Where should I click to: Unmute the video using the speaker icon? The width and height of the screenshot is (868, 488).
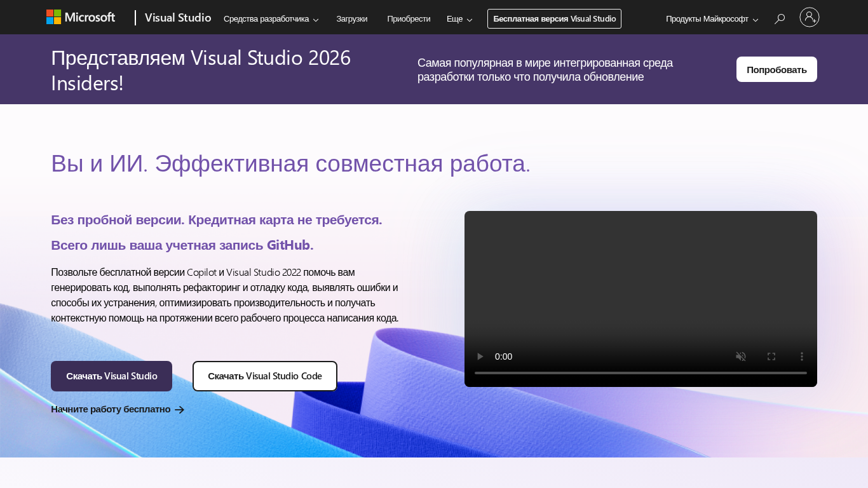(x=740, y=356)
